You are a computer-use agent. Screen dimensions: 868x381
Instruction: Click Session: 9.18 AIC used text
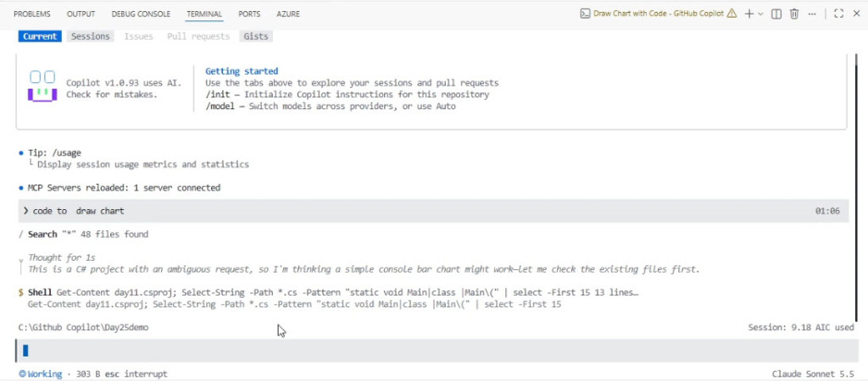(x=801, y=328)
